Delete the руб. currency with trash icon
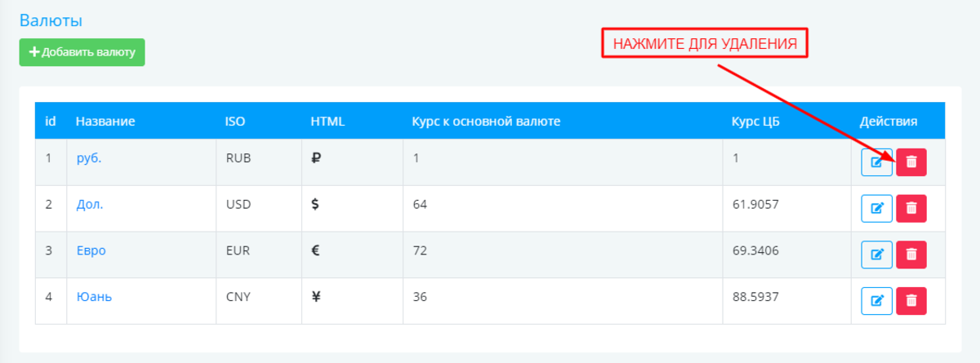The width and height of the screenshot is (980, 363). point(911,162)
